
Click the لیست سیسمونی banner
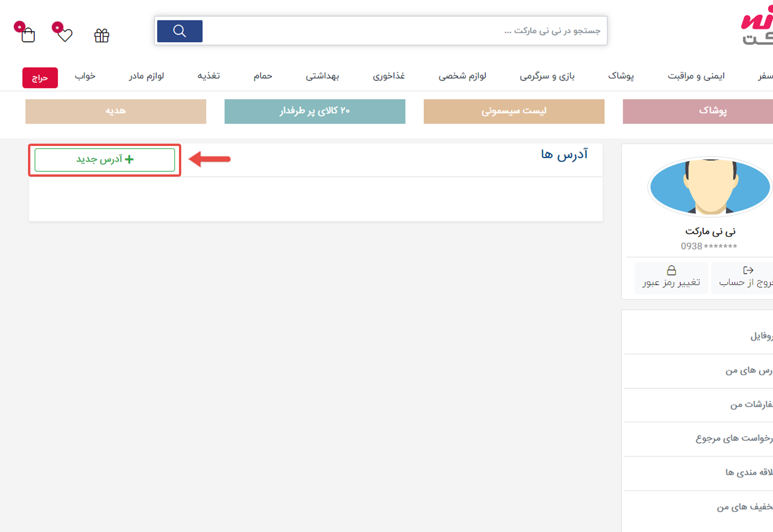514,111
